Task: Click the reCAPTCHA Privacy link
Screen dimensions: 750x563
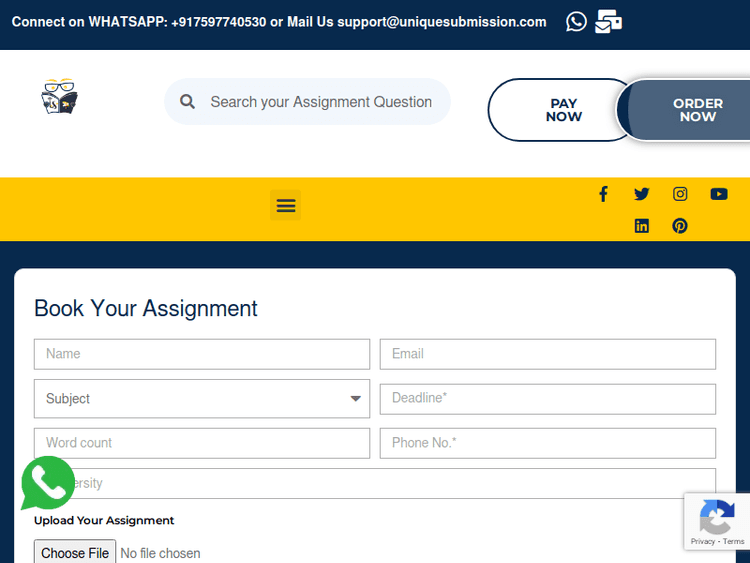Action: pos(702,542)
